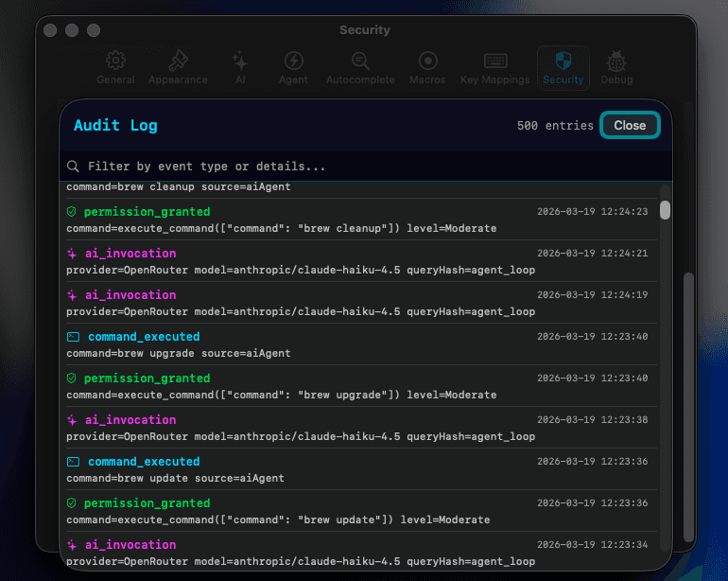Switch to the Appearance tab

(x=178, y=68)
